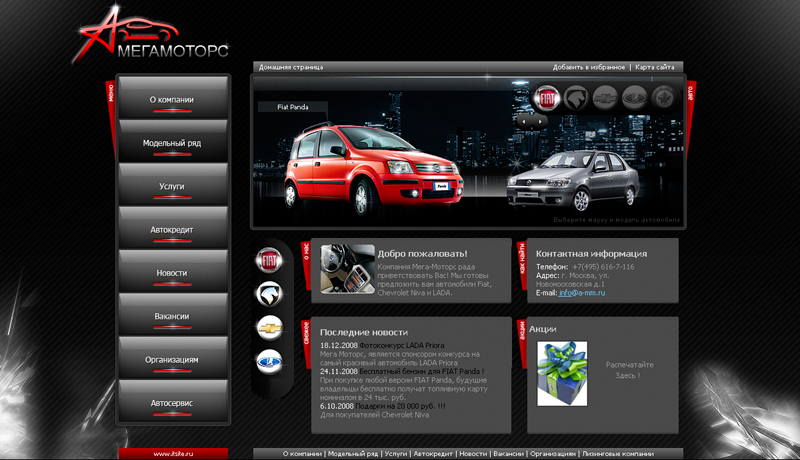Open the Подарки на 20 000 руб. news
This screenshot has height=460, width=800.
coord(401,406)
